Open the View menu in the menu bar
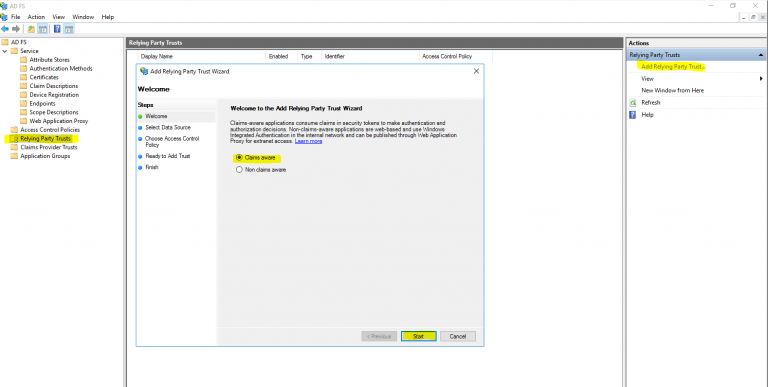Screen dimensions: 768x387 [59, 17]
